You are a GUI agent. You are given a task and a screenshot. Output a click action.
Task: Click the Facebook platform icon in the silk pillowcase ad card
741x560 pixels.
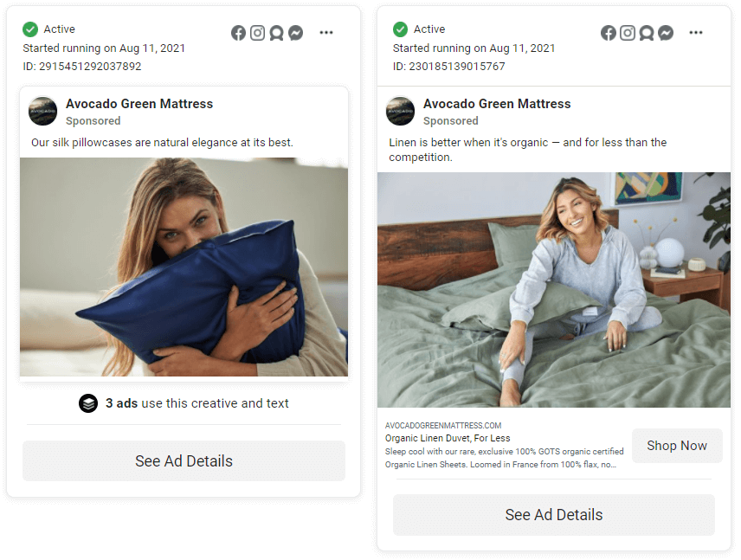click(238, 33)
